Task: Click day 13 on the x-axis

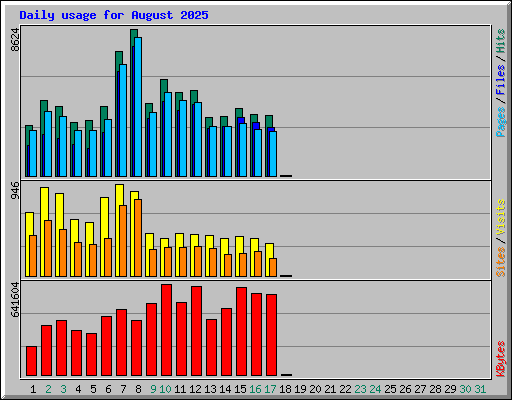Action: tap(210, 389)
